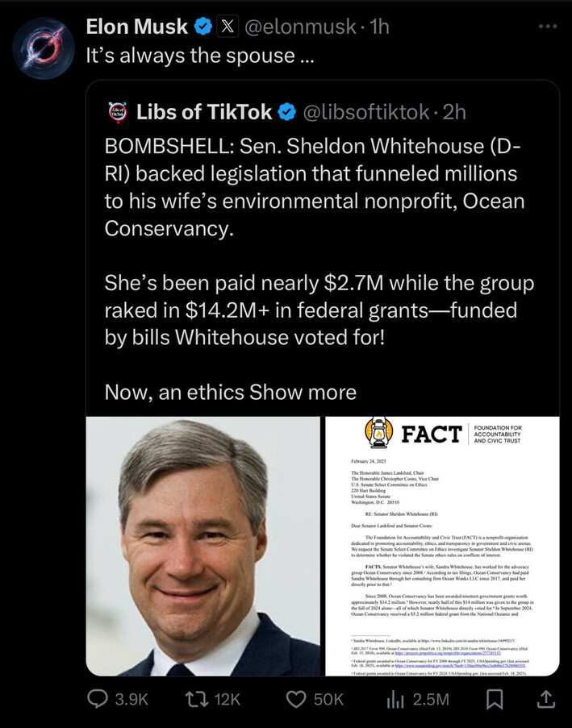
Task: Share the post with the upload arrow icon
Action: 545,699
